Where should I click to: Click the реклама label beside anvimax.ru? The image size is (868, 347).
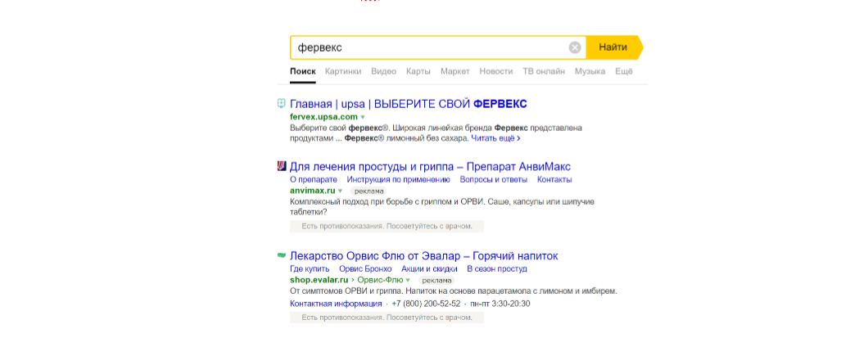coord(368,191)
